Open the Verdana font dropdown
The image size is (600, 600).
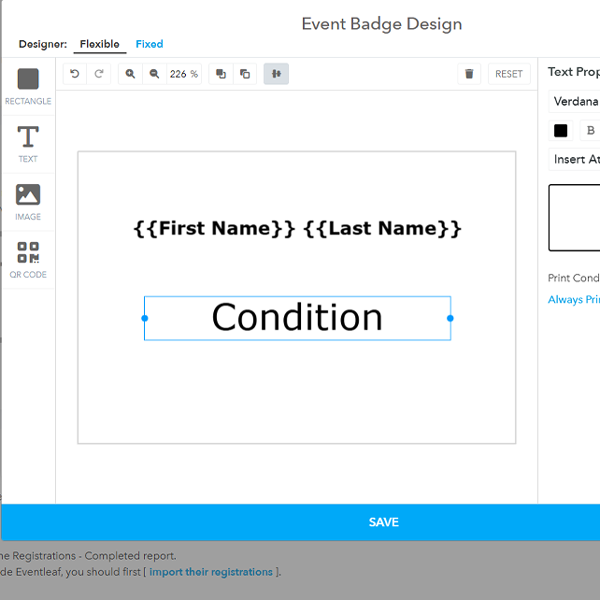pyautogui.click(x=575, y=101)
